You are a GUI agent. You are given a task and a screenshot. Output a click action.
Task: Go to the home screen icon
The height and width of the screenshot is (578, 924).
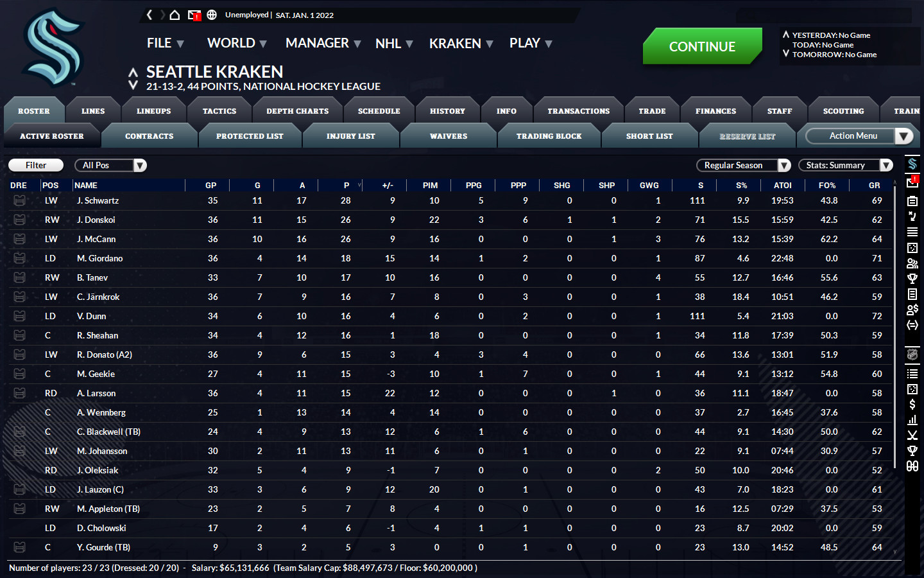[175, 15]
